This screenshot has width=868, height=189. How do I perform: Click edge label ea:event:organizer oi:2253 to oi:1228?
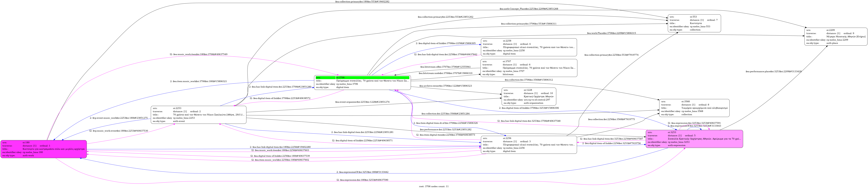tap(362, 102)
